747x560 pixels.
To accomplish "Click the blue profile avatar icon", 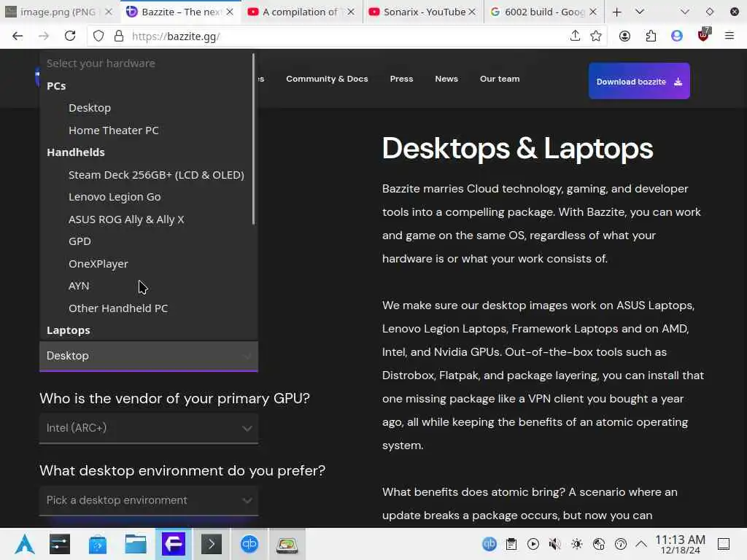I will (677, 36).
